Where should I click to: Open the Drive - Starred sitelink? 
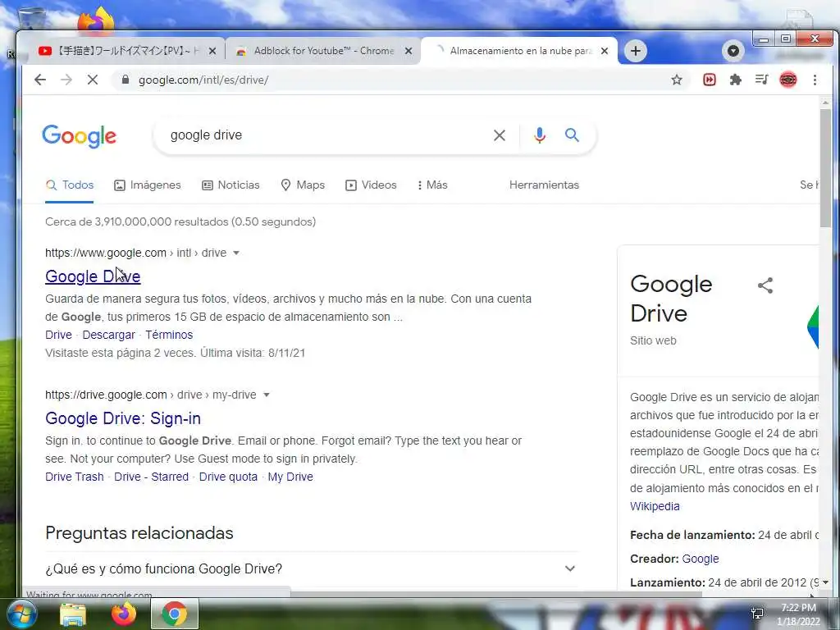pos(151,477)
